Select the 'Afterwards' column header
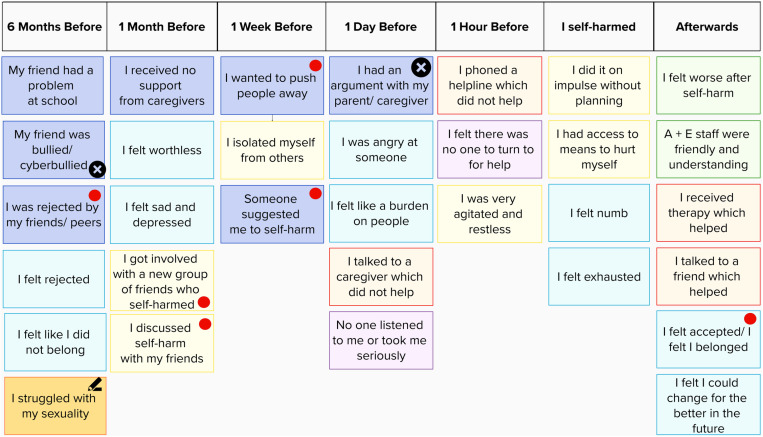 pyautogui.click(x=707, y=27)
